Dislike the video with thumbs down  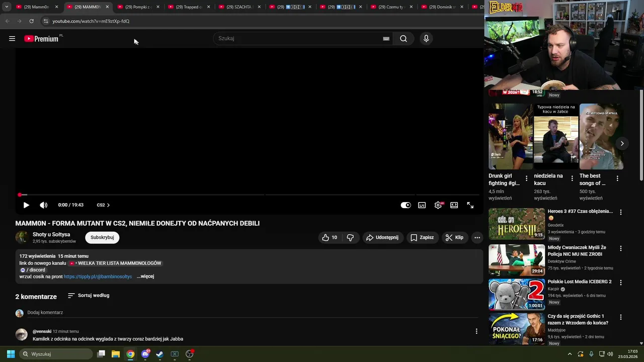pyautogui.click(x=351, y=237)
